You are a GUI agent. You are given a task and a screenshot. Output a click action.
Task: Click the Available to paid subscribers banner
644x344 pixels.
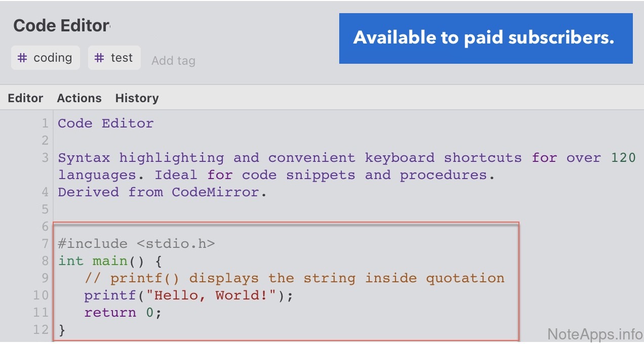tap(486, 38)
